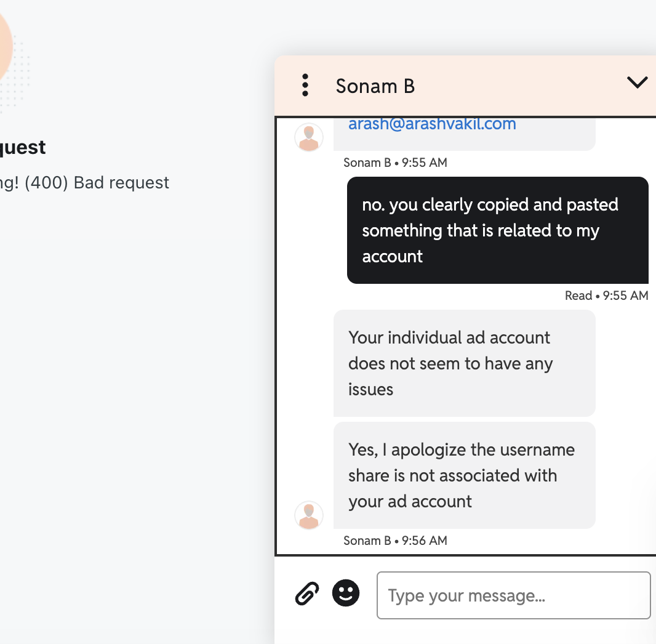This screenshot has width=656, height=644.
Task: Click the dotted pattern beside the orange circle
Action: coord(21,74)
